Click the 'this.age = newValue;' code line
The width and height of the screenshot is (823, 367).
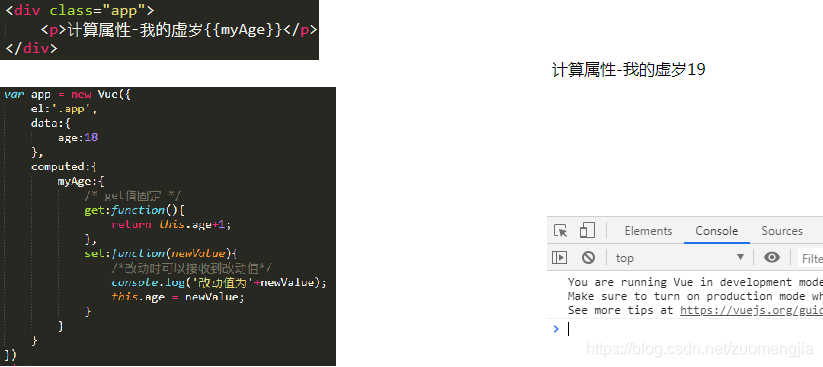point(178,297)
